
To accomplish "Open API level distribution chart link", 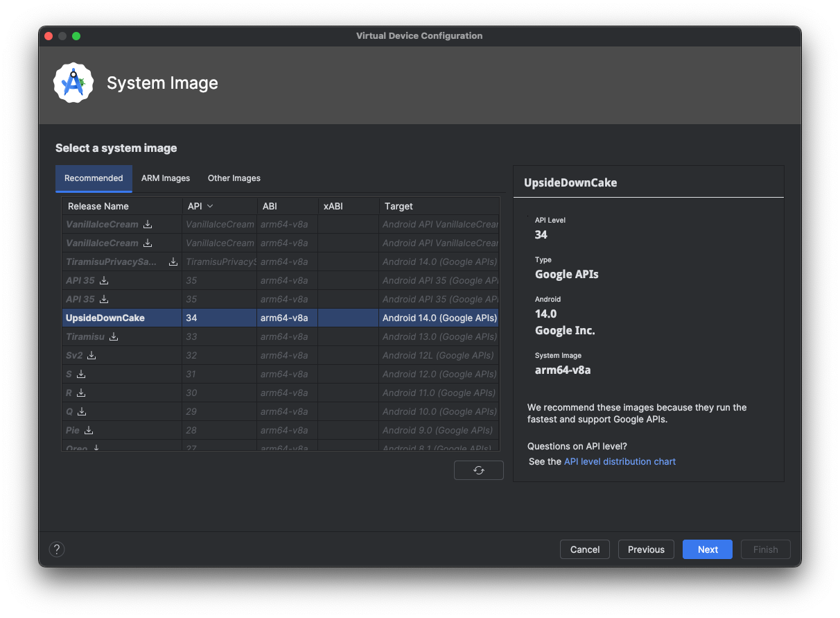I will pos(620,461).
